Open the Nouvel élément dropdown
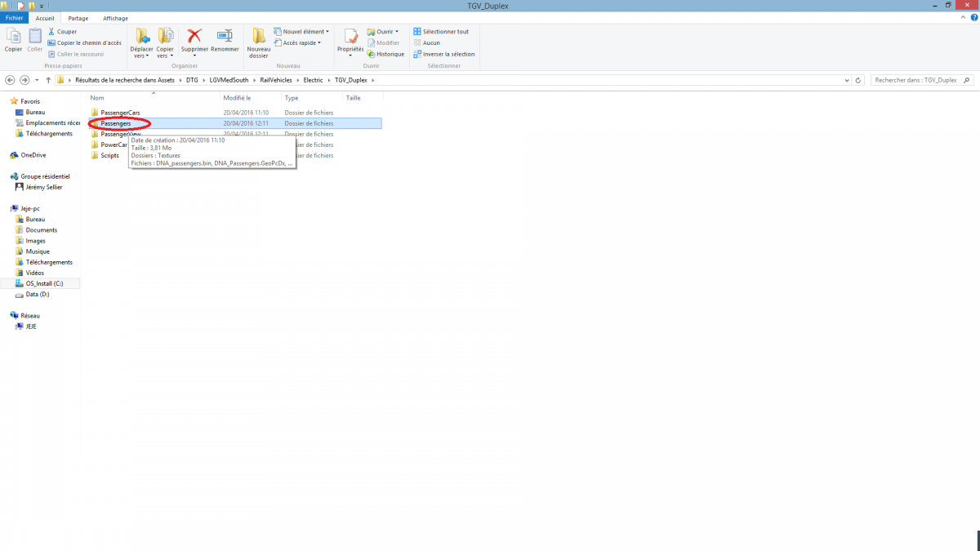The width and height of the screenshot is (980, 551). (301, 32)
